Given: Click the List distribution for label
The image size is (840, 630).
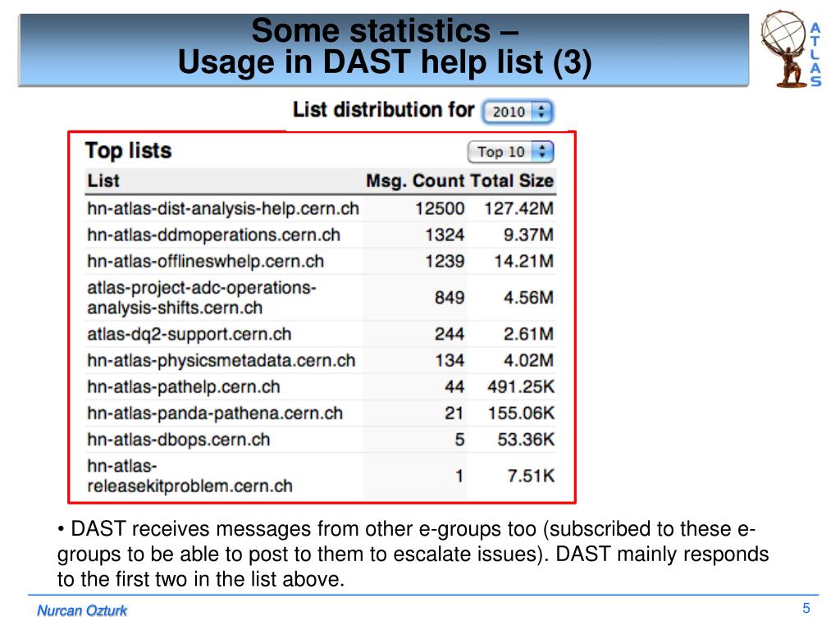Looking at the screenshot, I should point(384,109).
